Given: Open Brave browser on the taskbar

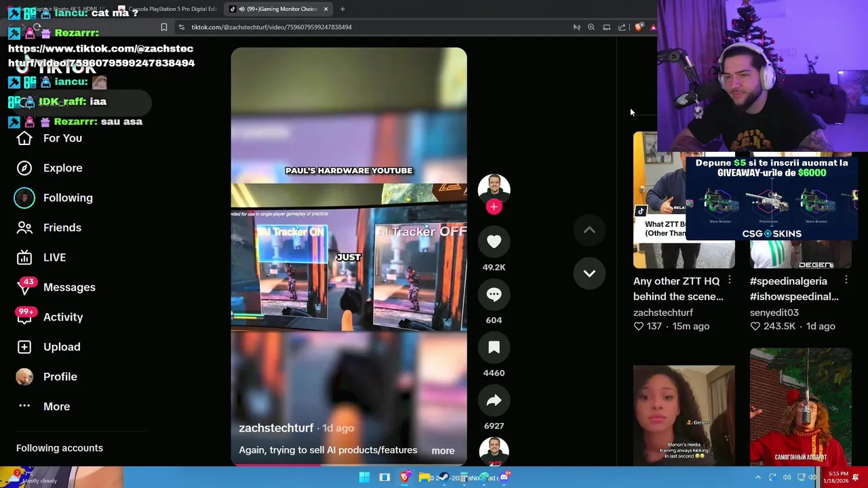Looking at the screenshot, I should click(405, 477).
